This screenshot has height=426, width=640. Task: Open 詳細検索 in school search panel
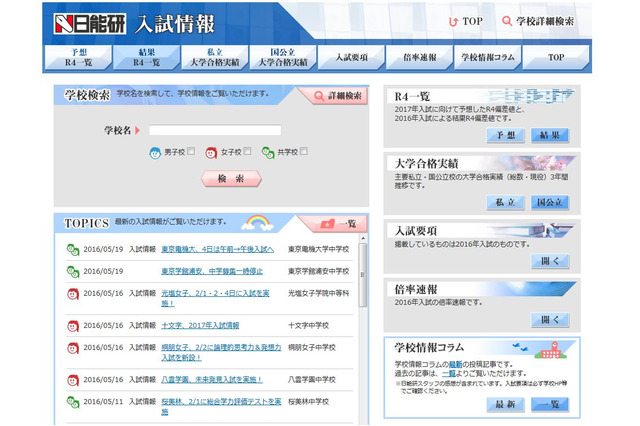[338, 96]
